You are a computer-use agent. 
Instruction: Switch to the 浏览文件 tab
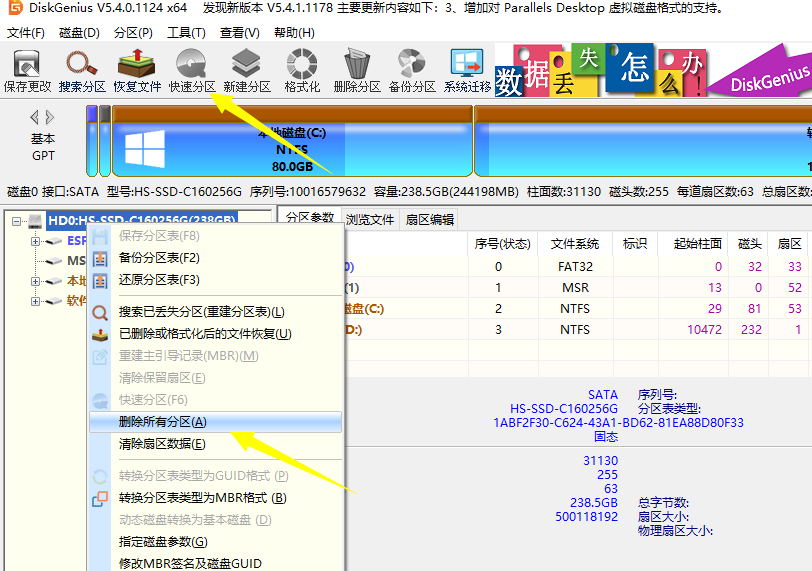[370, 219]
